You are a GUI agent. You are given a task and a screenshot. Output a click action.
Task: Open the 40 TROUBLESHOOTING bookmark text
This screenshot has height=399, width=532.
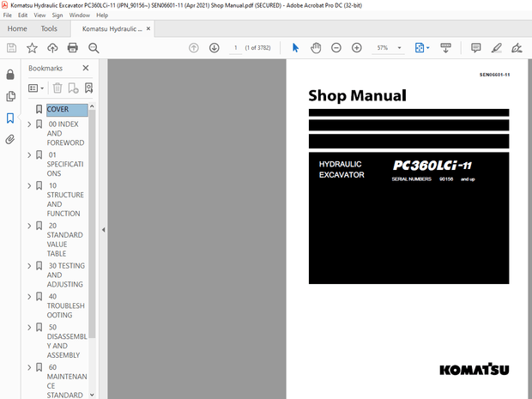65,306
